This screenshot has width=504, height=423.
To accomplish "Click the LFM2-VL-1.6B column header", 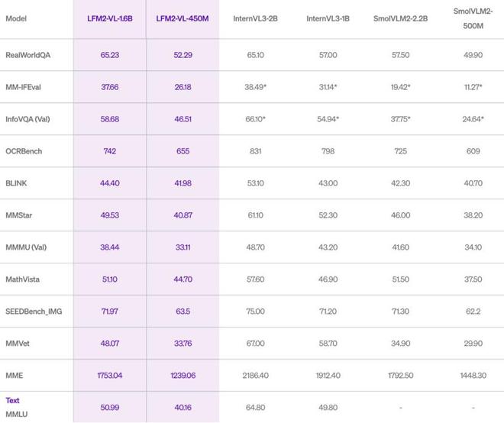I will coord(110,18).
